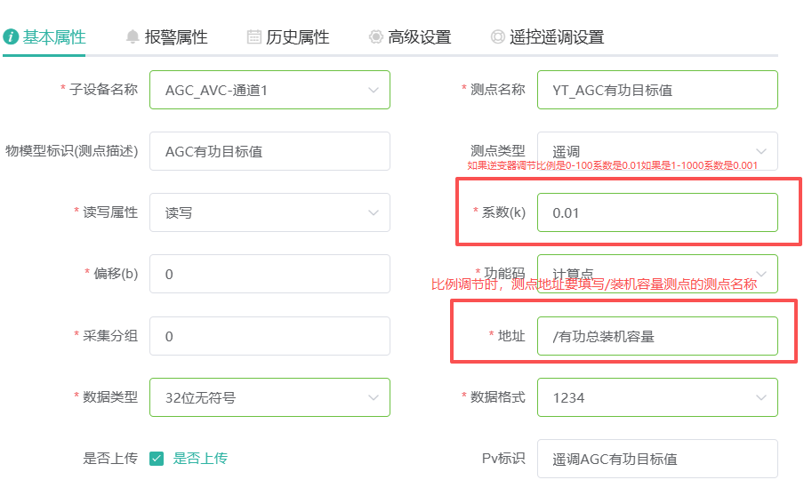Select the 采集分组 input field
This screenshot has height=504, width=812.
click(x=269, y=336)
